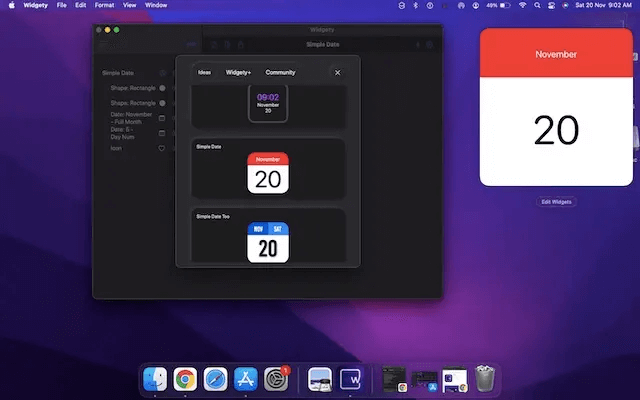Click the Widgety icon in Dock

(x=351, y=378)
